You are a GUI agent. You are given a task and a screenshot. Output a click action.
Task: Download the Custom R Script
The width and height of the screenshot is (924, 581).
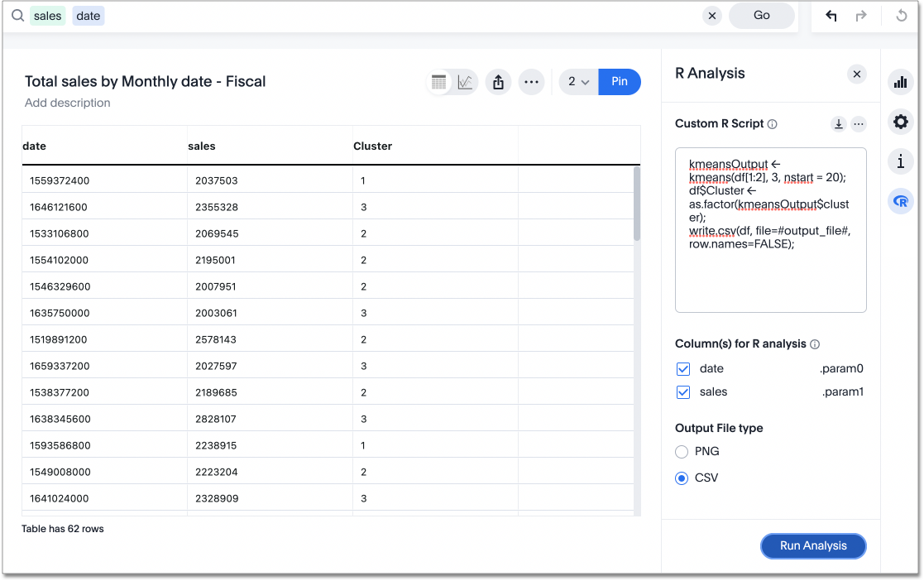click(837, 123)
